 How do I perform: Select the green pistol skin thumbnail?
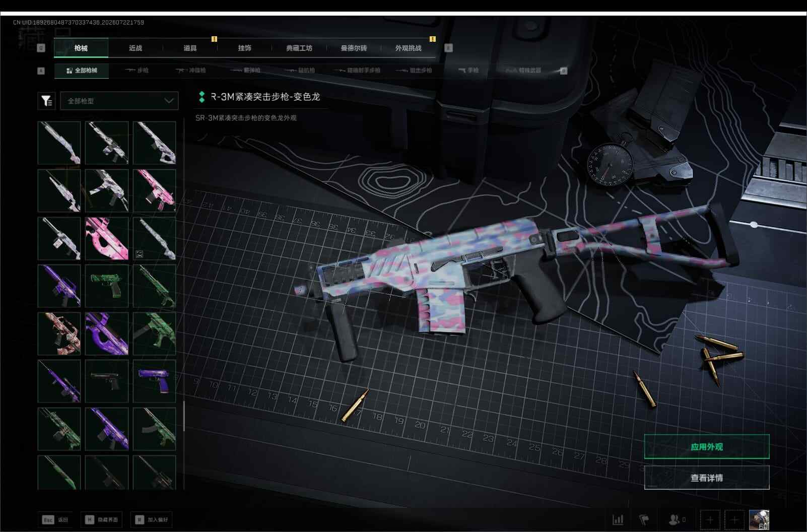[x=107, y=286]
